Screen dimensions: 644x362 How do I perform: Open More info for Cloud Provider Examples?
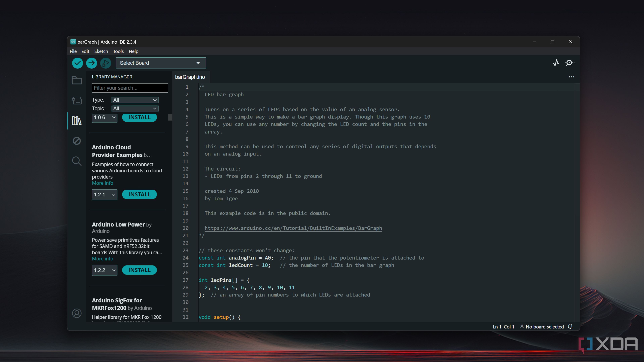tap(102, 183)
